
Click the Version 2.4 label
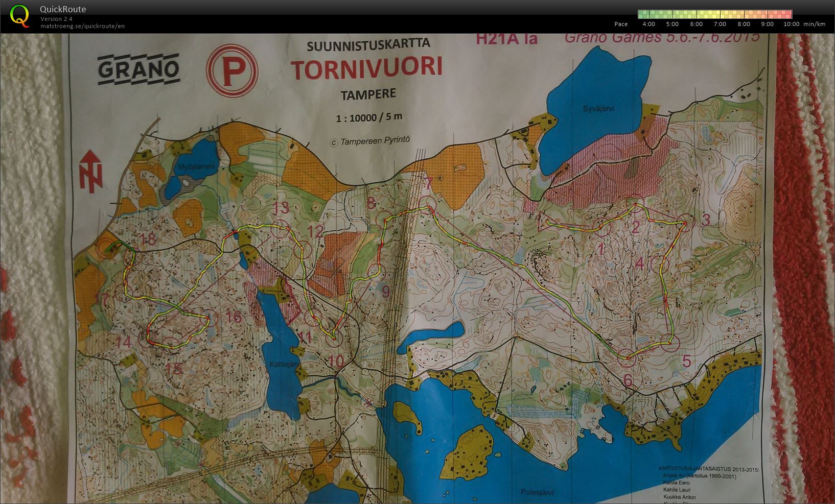[x=56, y=19]
